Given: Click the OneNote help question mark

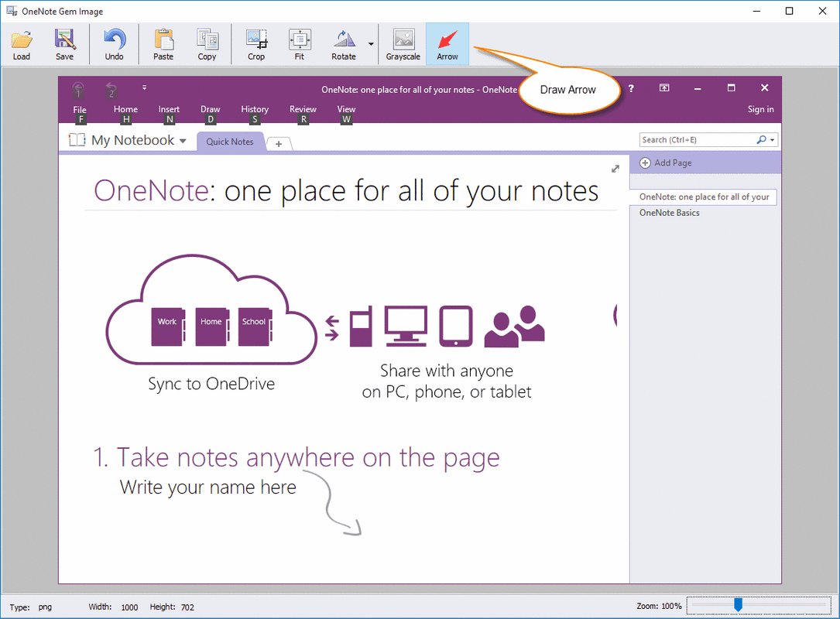Looking at the screenshot, I should tap(631, 88).
